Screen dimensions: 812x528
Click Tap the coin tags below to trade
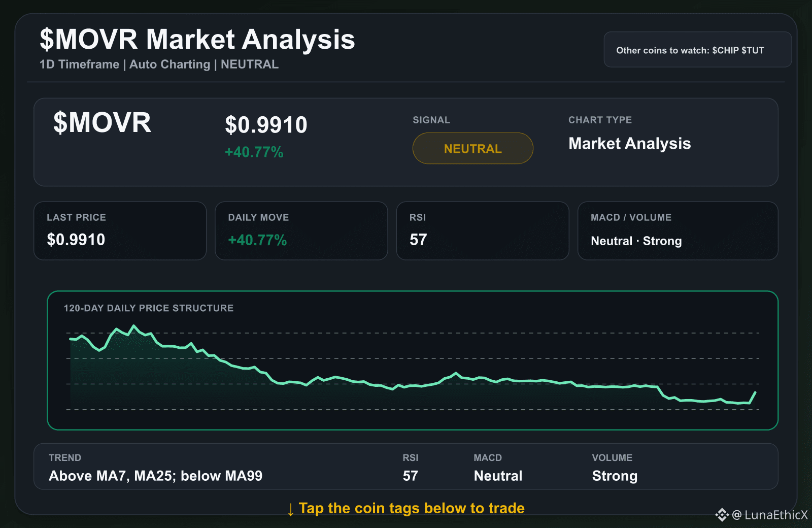[412, 508]
